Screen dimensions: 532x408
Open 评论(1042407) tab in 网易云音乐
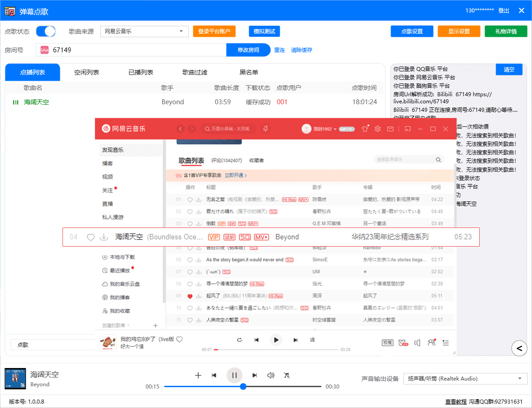227,160
